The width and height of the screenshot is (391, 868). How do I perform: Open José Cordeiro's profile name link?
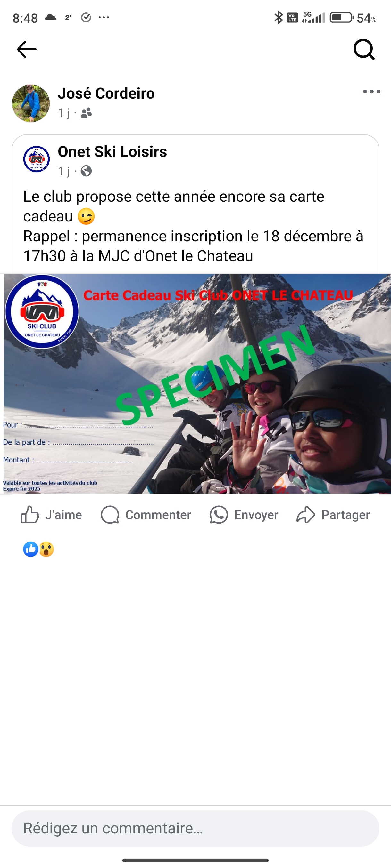click(x=106, y=93)
